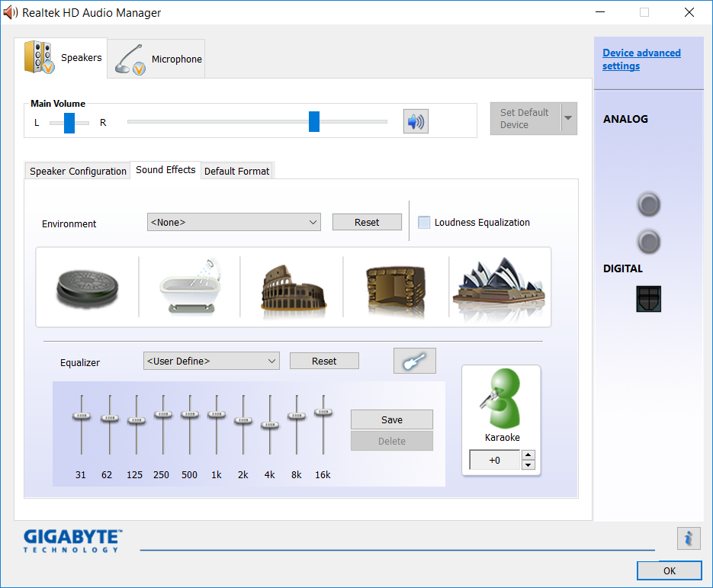Open the Equalizer User Define dropdown
713x588 pixels.
(211, 361)
